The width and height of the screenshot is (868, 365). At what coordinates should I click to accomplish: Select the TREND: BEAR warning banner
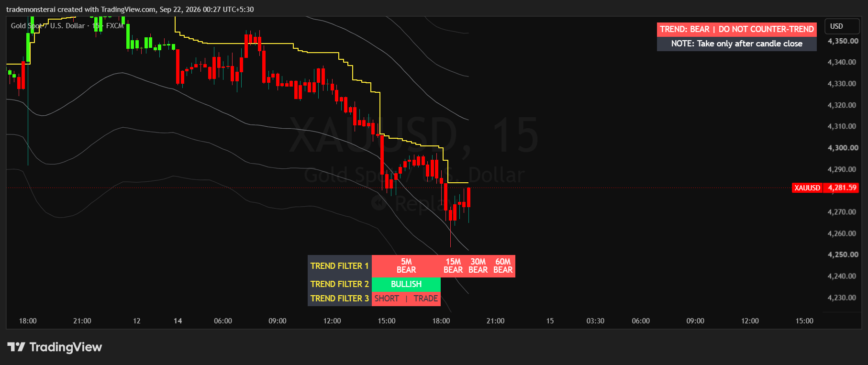(x=737, y=29)
